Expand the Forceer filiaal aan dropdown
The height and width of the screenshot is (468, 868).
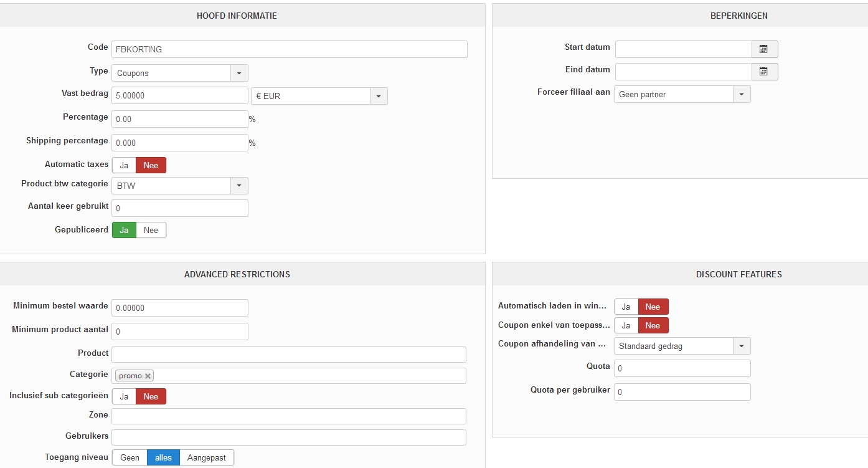point(741,94)
